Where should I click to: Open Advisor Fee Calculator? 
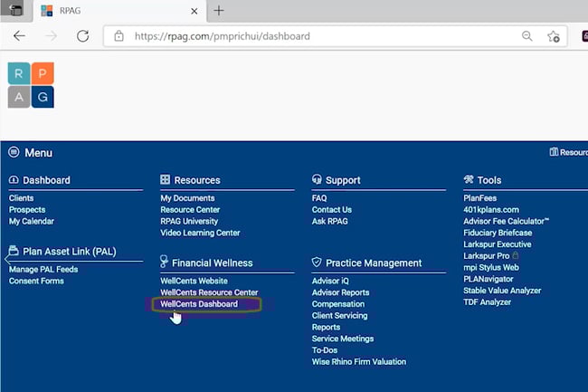(506, 221)
